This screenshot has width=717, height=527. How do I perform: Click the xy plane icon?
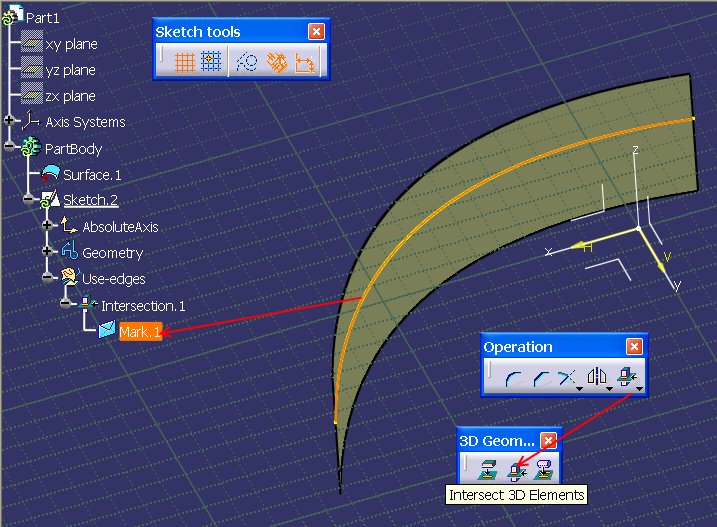tap(32, 42)
